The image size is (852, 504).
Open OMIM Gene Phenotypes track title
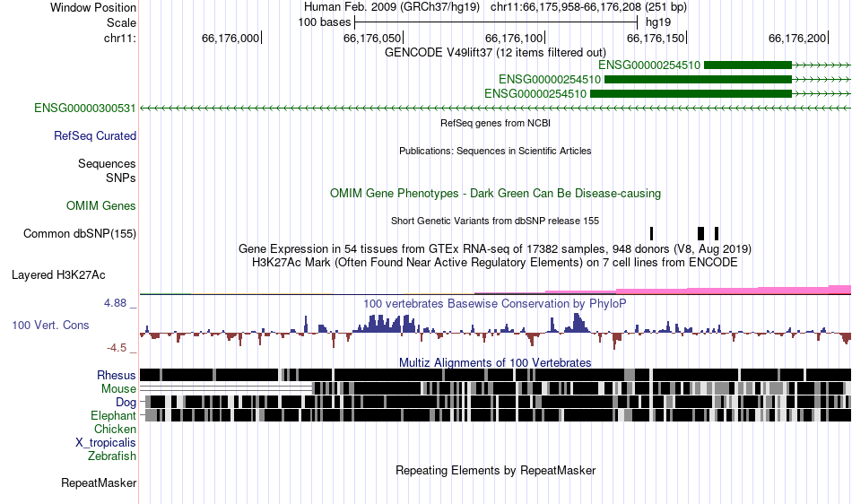(495, 194)
